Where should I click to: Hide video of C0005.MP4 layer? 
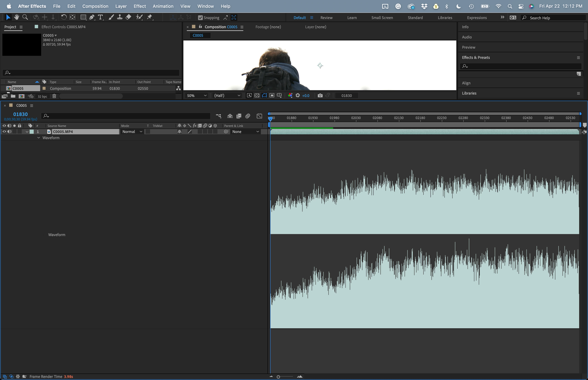coord(4,132)
